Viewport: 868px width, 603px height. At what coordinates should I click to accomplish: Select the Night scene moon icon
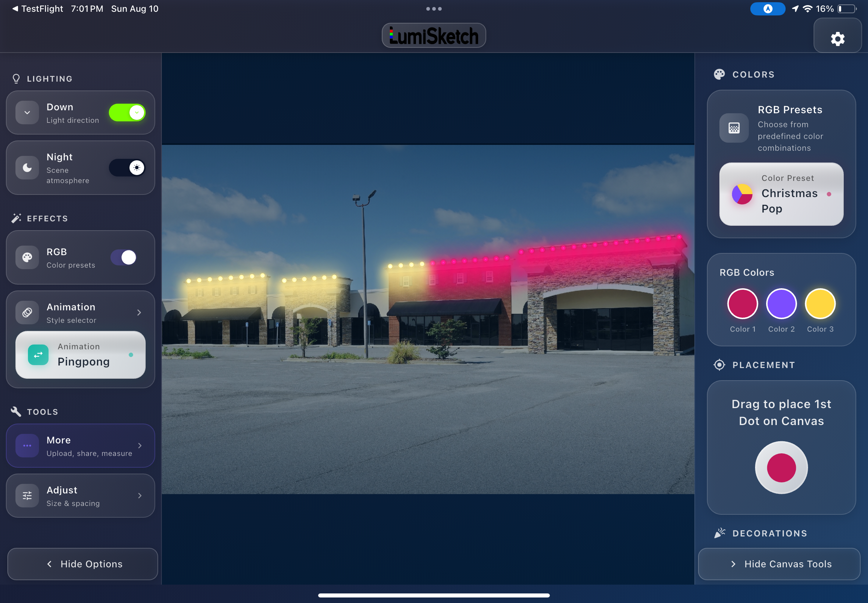click(x=26, y=168)
